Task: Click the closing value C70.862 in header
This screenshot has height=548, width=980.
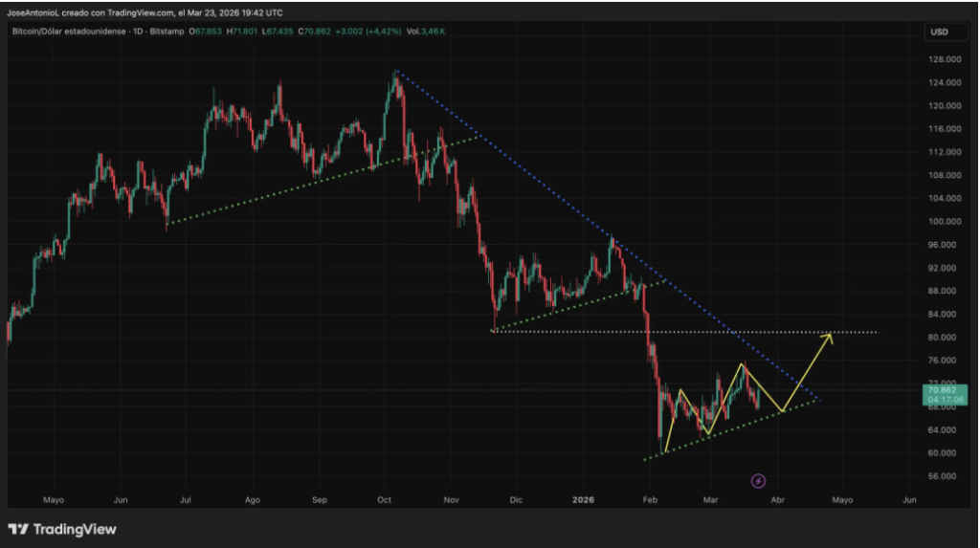Action: tap(315, 32)
